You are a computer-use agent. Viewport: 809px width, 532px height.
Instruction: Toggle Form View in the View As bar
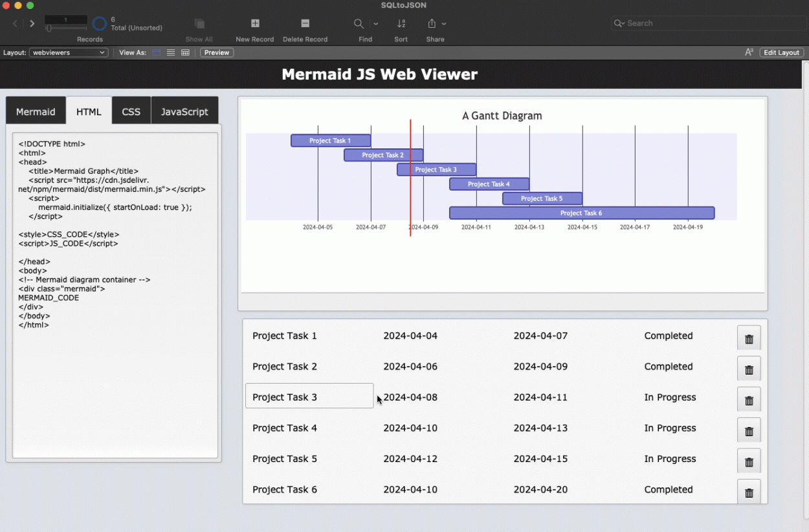click(156, 52)
